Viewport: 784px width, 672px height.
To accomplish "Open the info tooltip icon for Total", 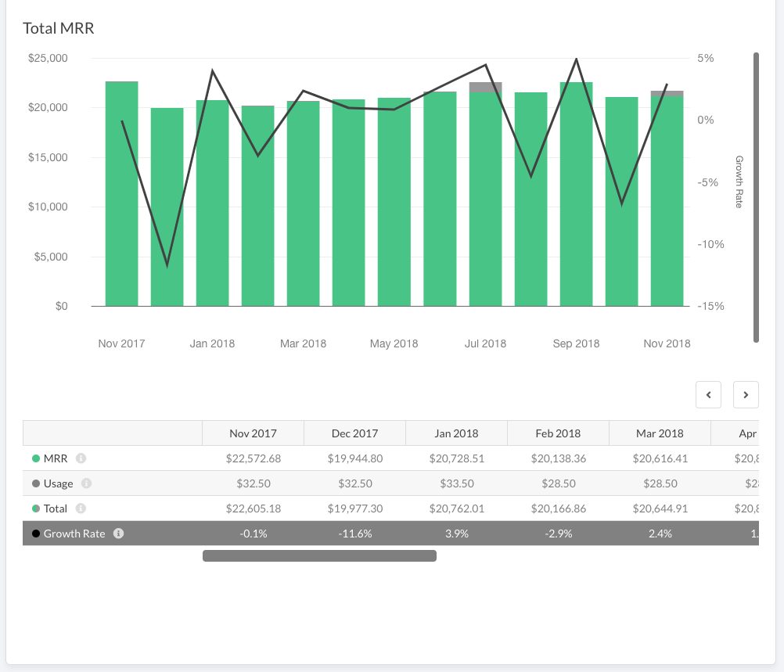I will [81, 508].
